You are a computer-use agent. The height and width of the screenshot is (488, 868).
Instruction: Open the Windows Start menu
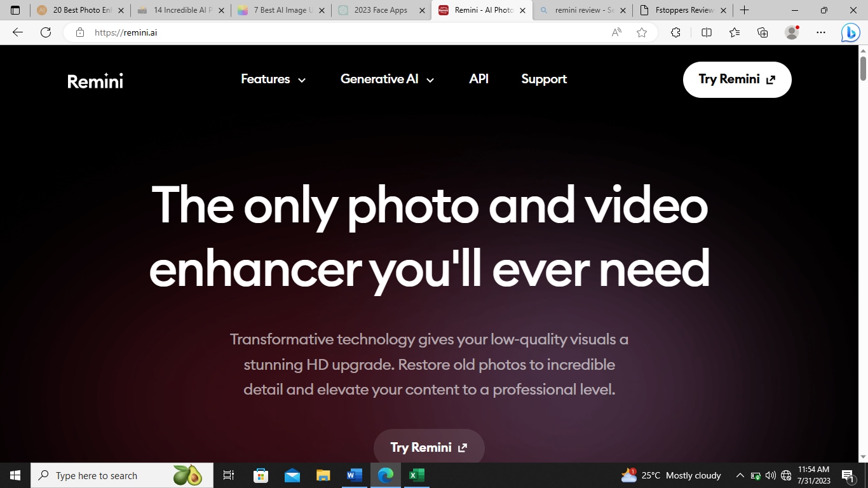coord(15,475)
